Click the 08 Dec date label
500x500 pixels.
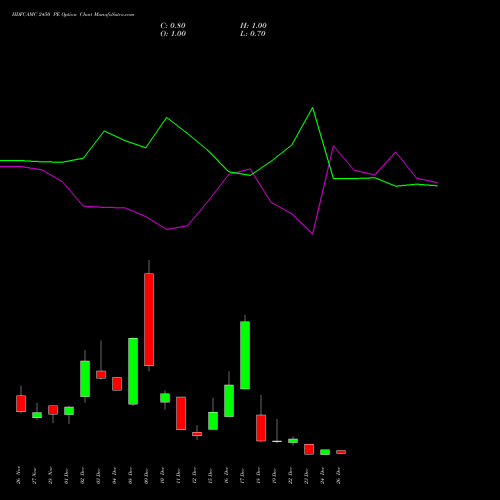pyautogui.click(x=130, y=475)
